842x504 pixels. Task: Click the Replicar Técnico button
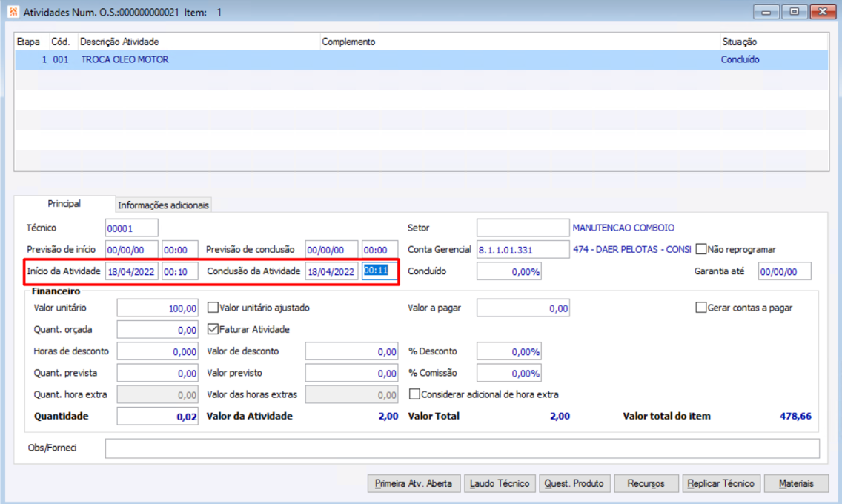720,483
